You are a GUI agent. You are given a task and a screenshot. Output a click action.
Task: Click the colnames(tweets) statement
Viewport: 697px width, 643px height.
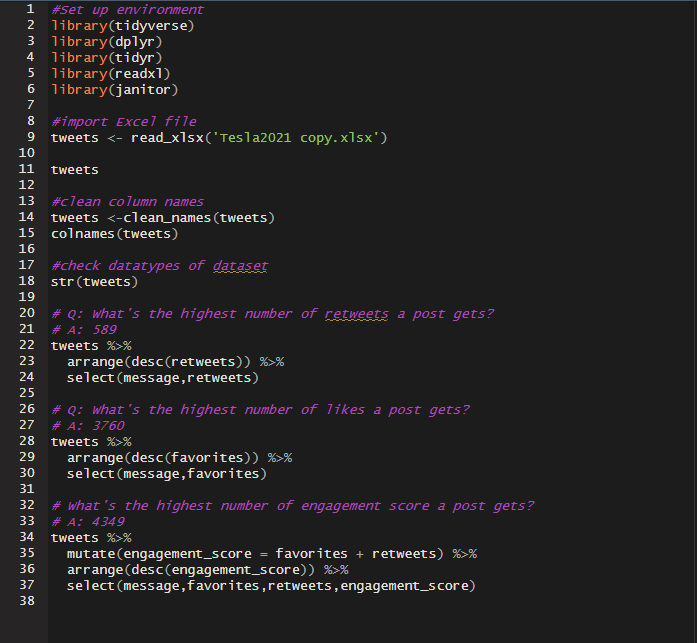(x=115, y=234)
